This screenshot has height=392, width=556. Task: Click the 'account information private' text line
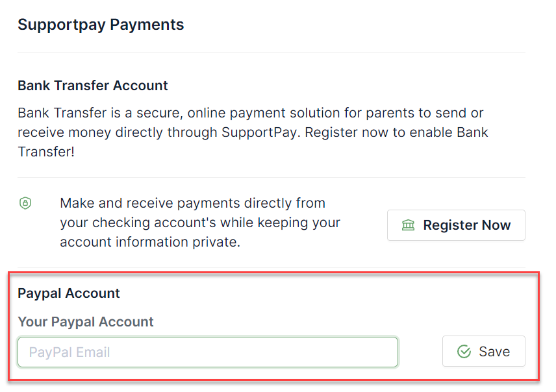(x=150, y=242)
